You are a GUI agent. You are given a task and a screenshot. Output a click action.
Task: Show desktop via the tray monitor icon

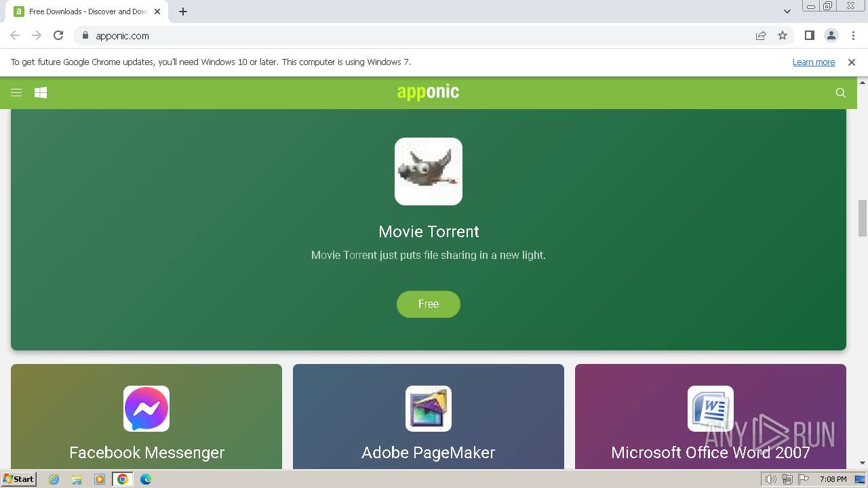860,479
